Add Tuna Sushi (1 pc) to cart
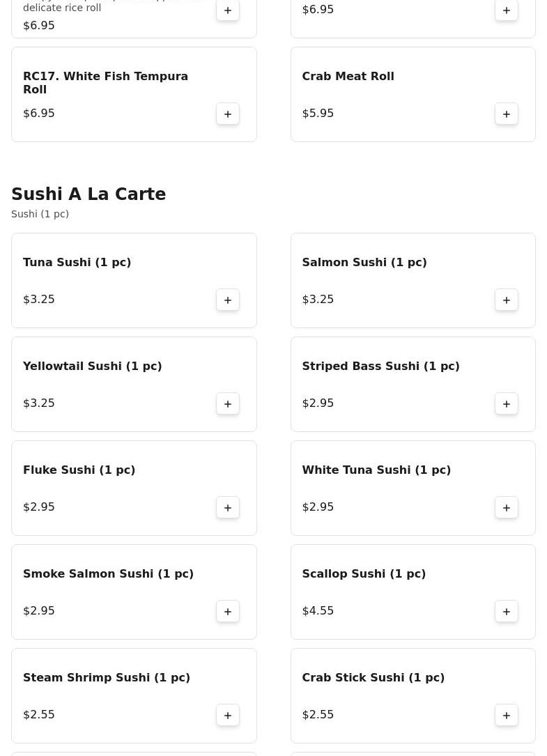 tap(228, 300)
